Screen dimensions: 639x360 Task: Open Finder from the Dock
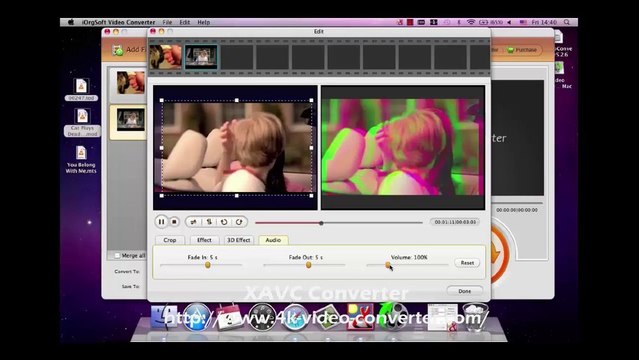tap(164, 317)
